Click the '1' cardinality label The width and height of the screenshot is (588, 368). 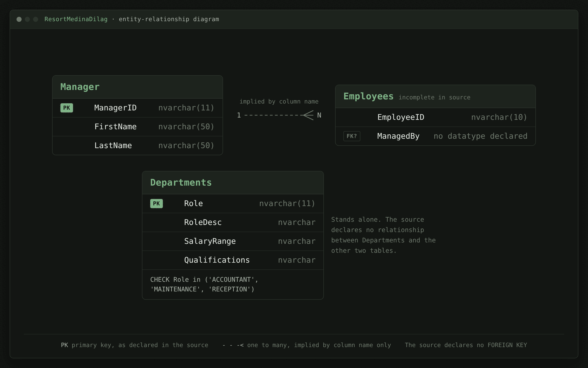click(239, 115)
